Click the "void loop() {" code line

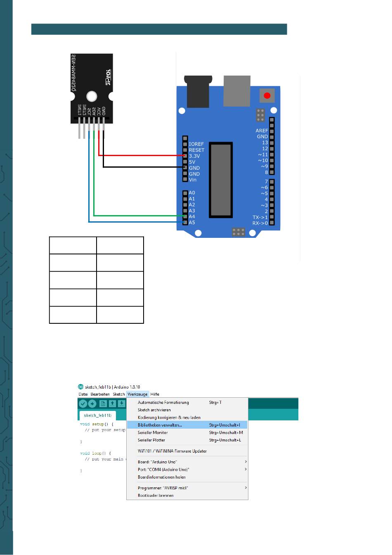(95, 453)
